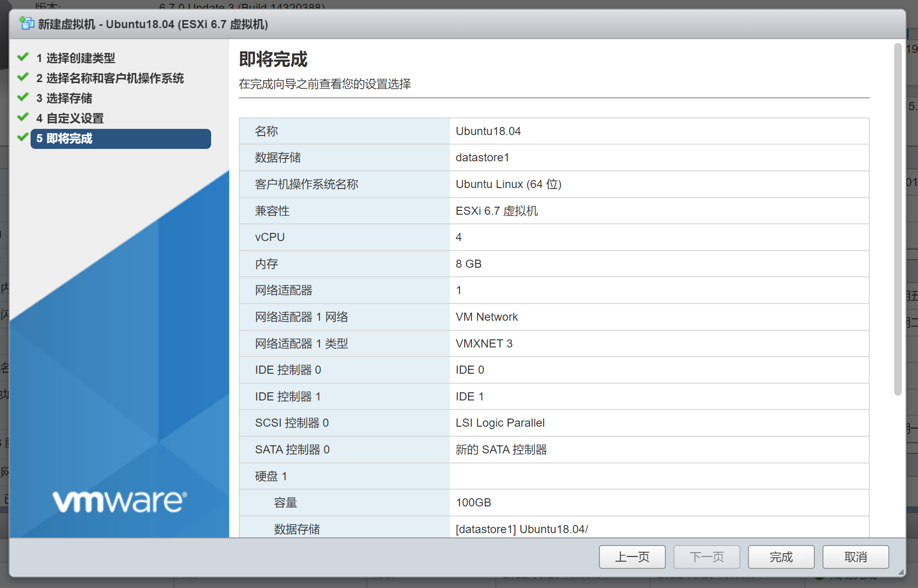Click the 上一页 button

click(632, 557)
